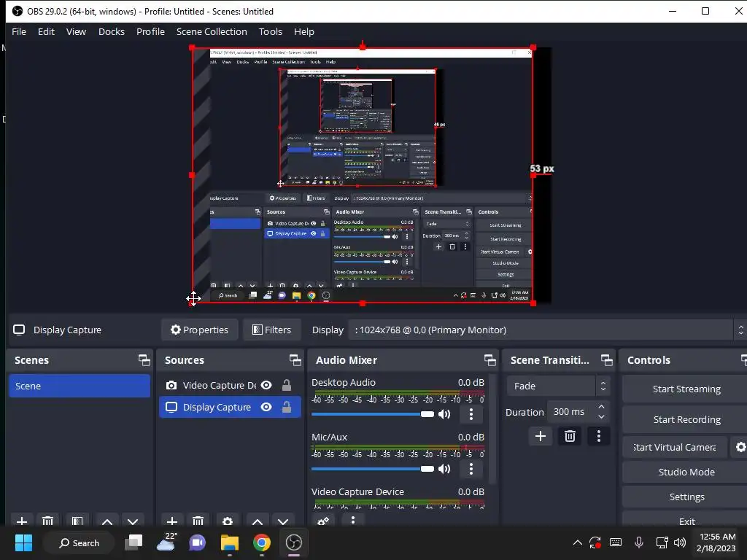Toggle visibility of Video Capture Device source
This screenshot has height=560, width=747.
[266, 385]
